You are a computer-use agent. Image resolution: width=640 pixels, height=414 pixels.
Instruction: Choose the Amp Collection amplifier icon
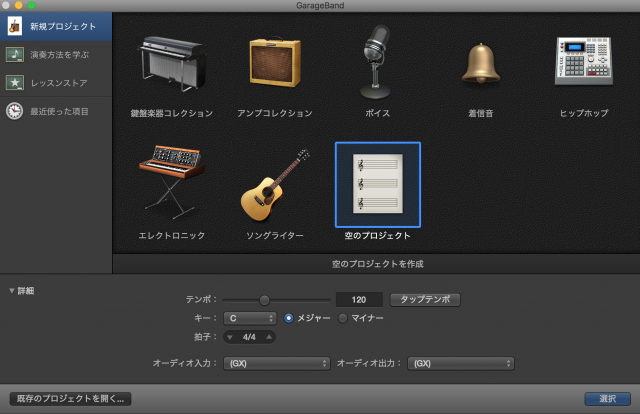pos(275,62)
